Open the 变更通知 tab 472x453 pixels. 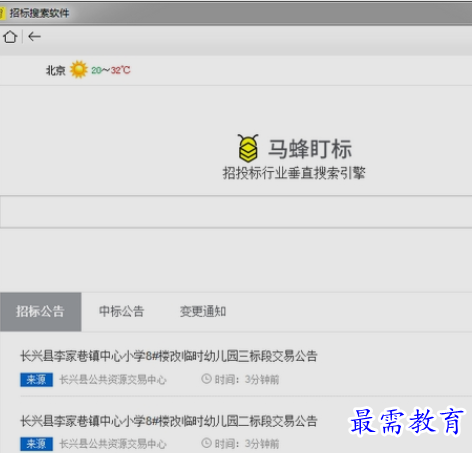pyautogui.click(x=203, y=311)
